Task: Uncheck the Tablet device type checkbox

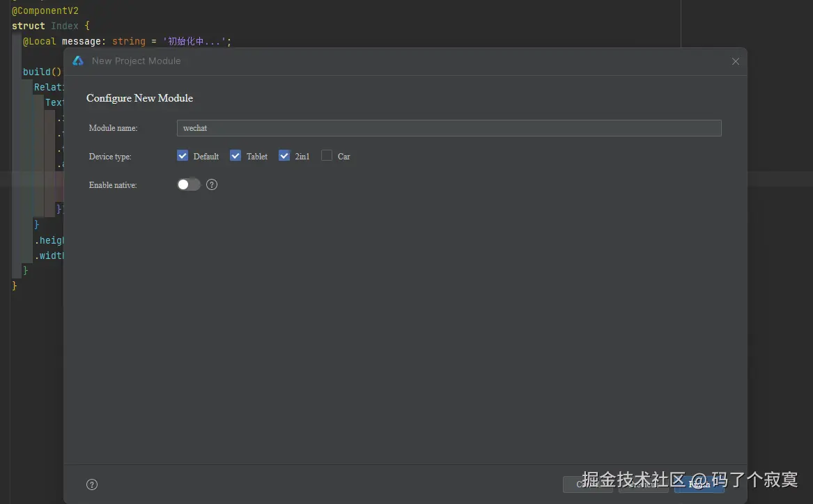Action: tap(235, 155)
